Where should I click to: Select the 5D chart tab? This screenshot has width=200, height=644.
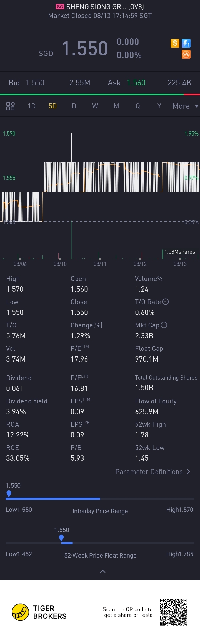[x=53, y=106]
